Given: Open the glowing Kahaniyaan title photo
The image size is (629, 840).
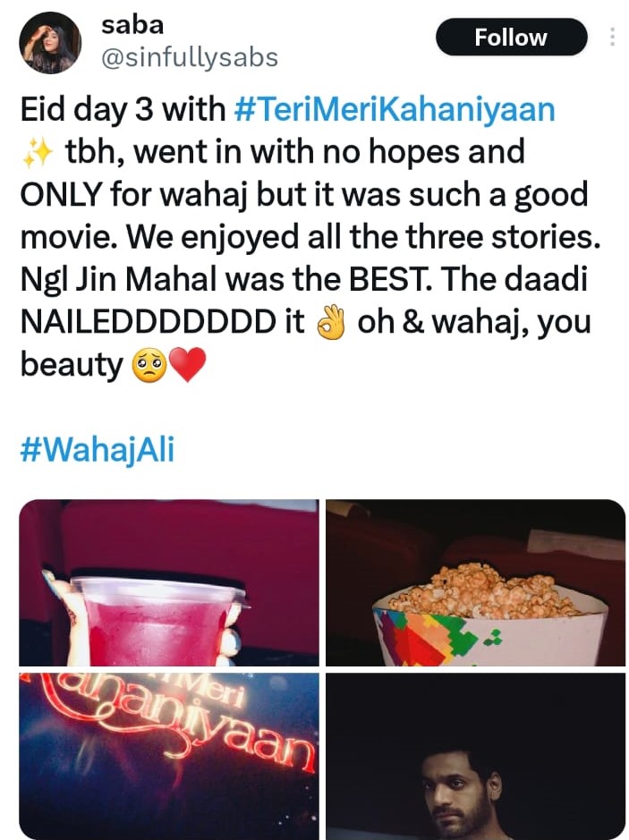Looking at the screenshot, I should pyautogui.click(x=169, y=757).
